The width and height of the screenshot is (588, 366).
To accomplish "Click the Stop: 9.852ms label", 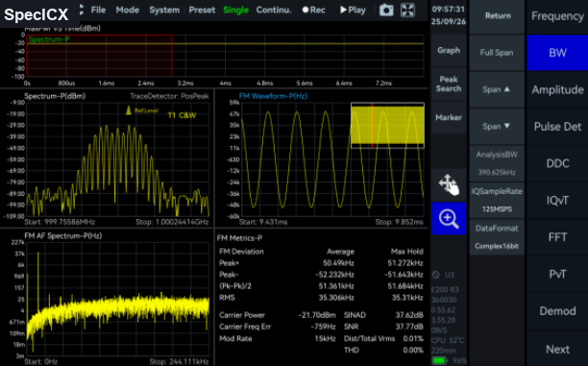I will 399,222.
